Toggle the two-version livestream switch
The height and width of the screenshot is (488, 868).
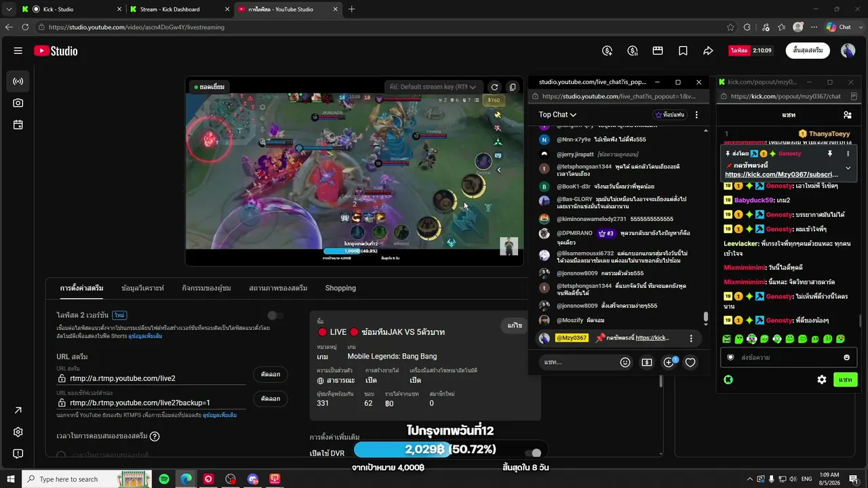point(275,315)
